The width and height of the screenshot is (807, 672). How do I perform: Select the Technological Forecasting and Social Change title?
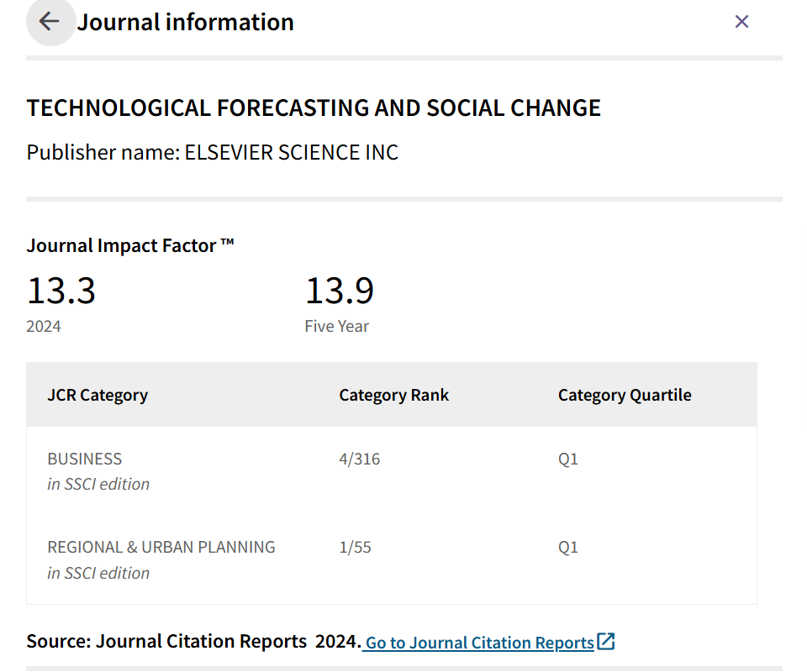click(x=314, y=108)
